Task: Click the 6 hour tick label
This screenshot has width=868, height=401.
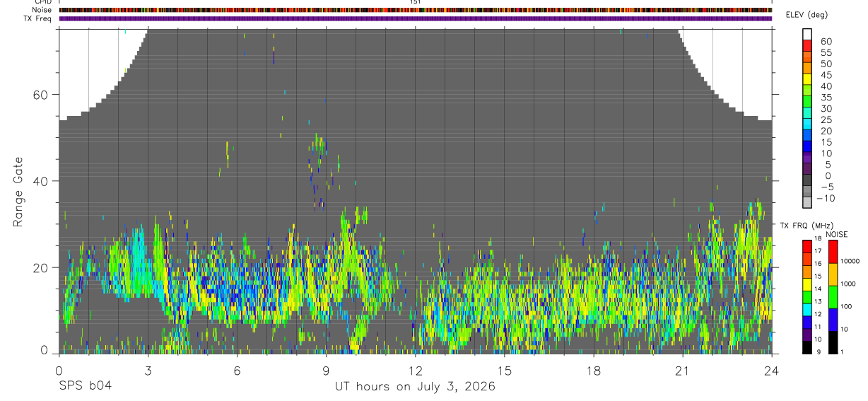Action: (237, 371)
